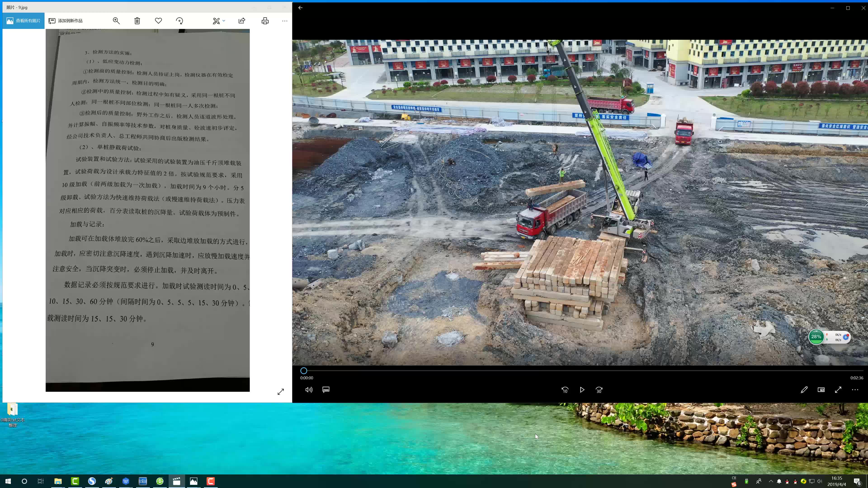Mark the photo as favorite with the heart icon
868x488 pixels.
point(158,21)
